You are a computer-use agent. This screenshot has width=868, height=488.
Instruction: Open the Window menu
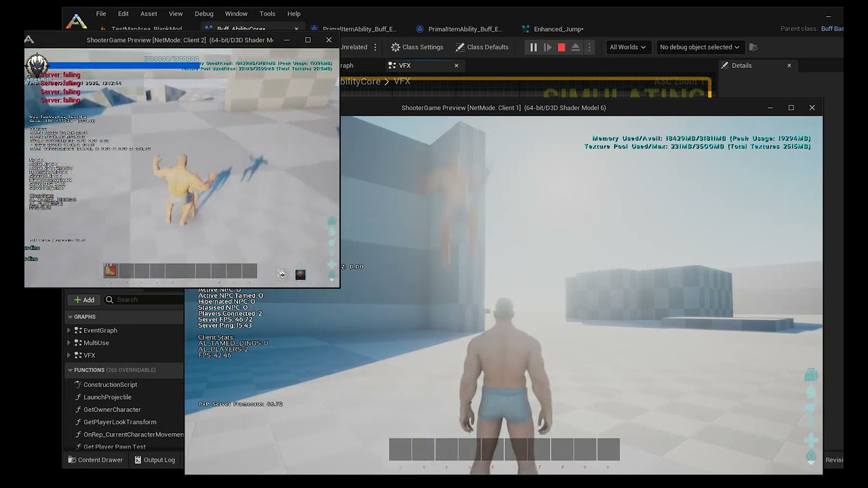tap(236, 14)
